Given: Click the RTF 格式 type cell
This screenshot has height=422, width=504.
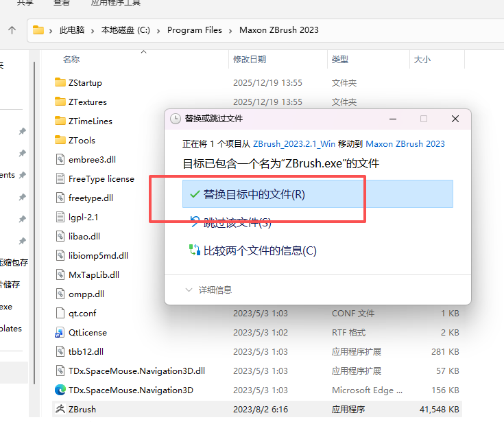Looking at the screenshot, I should pyautogui.click(x=348, y=333).
